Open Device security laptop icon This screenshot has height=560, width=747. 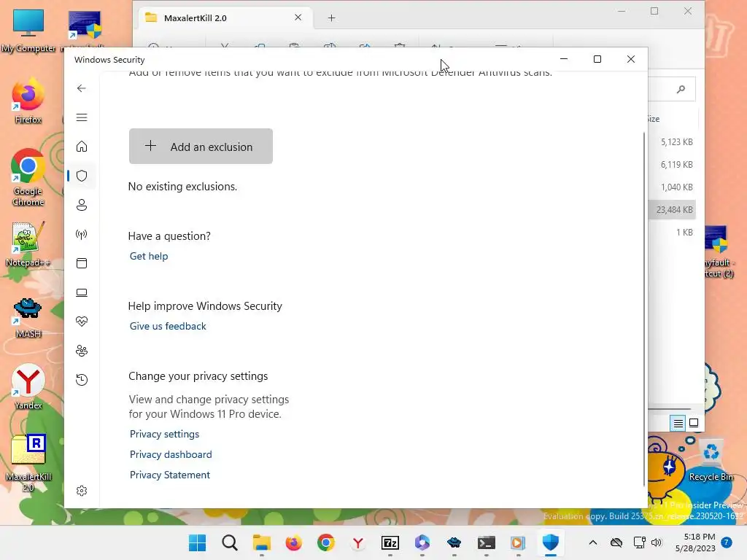click(82, 292)
